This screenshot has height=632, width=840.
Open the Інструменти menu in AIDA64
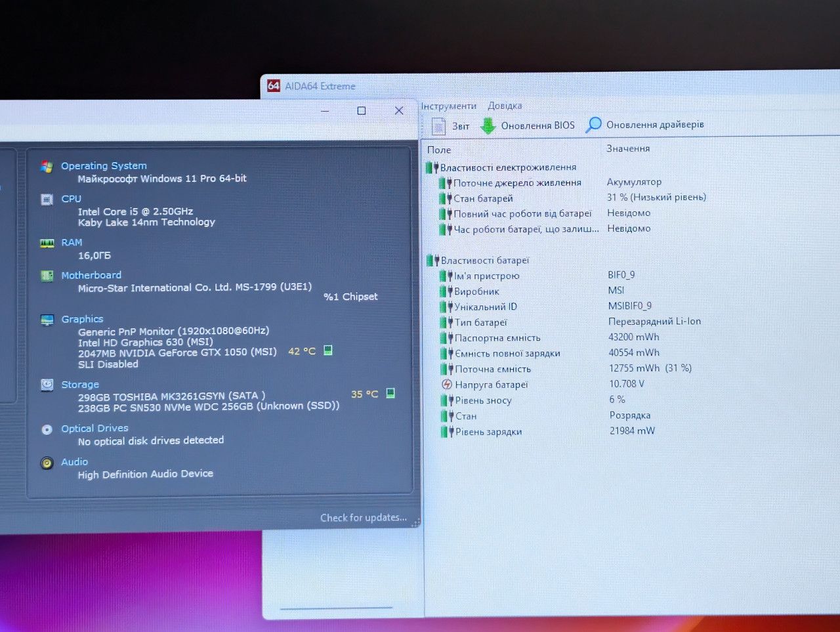tap(449, 106)
